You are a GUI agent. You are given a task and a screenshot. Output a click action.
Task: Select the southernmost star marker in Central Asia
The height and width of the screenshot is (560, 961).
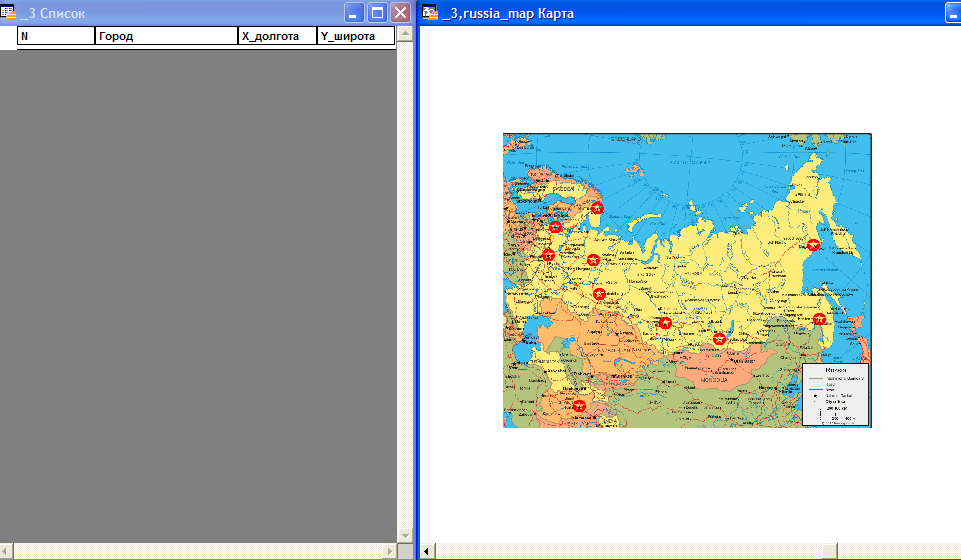pyautogui.click(x=579, y=406)
